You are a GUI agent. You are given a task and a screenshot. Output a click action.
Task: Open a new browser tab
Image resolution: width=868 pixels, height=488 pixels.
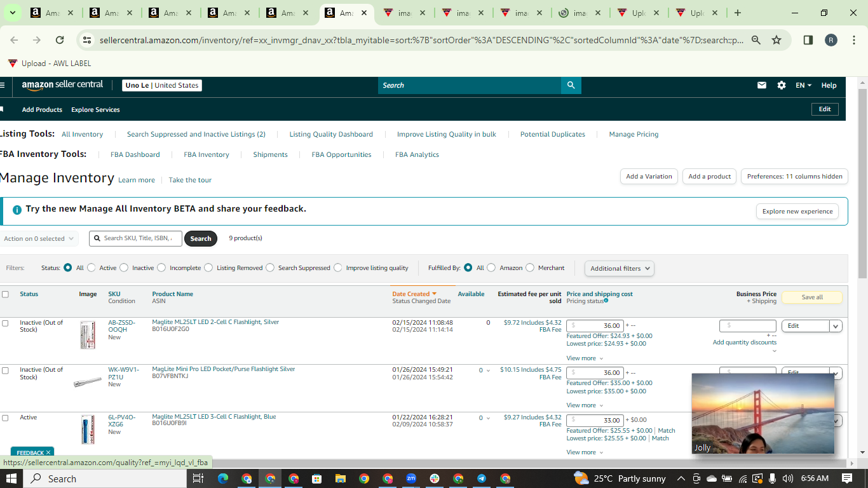point(738,13)
